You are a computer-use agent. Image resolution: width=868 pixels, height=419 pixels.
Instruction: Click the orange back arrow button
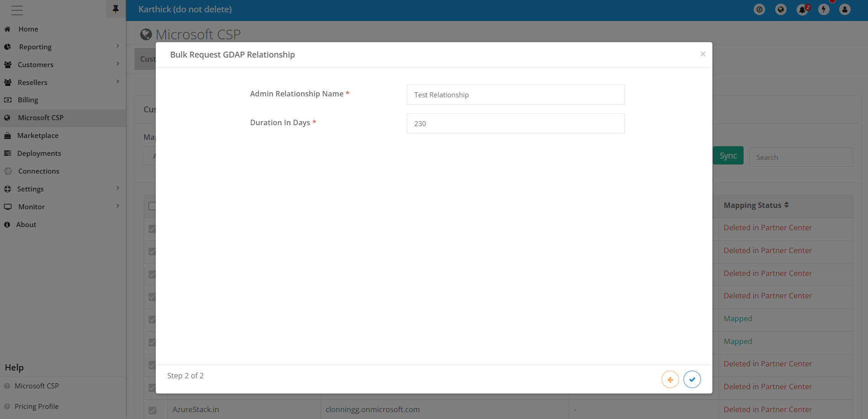point(670,379)
